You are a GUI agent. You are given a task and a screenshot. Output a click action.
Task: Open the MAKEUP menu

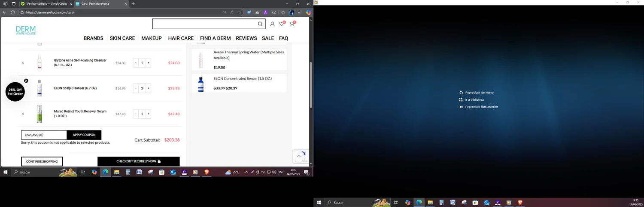152,38
